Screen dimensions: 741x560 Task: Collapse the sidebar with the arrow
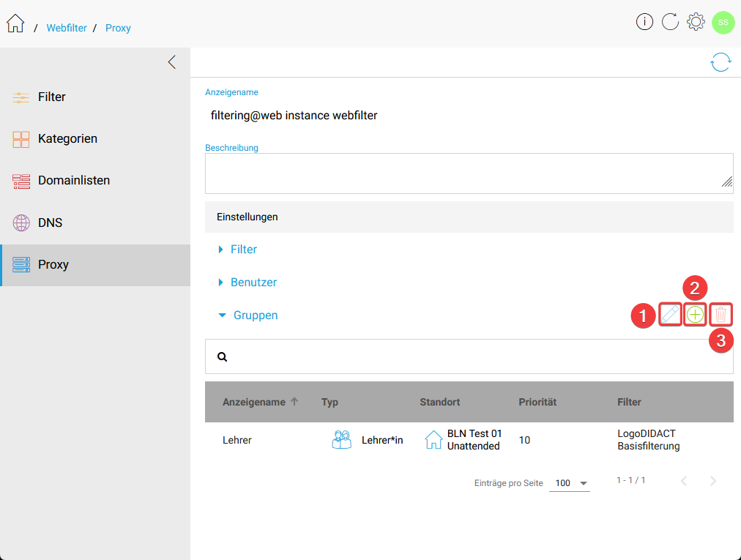click(172, 62)
